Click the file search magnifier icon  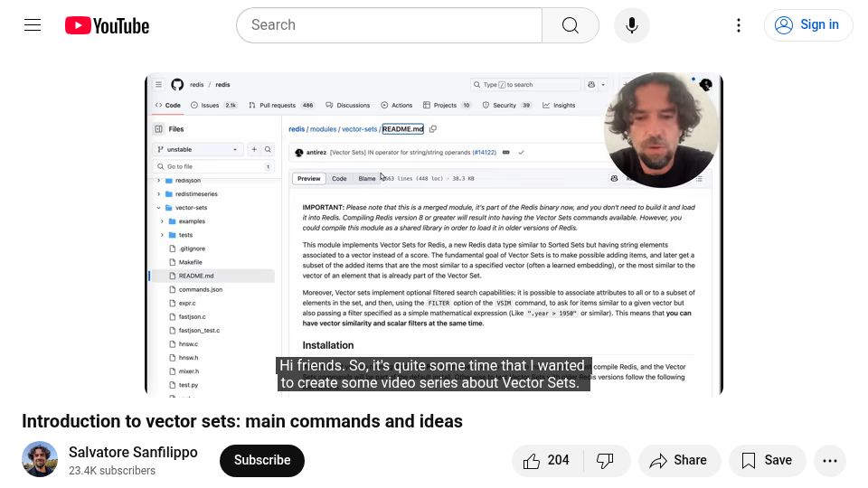(268, 149)
